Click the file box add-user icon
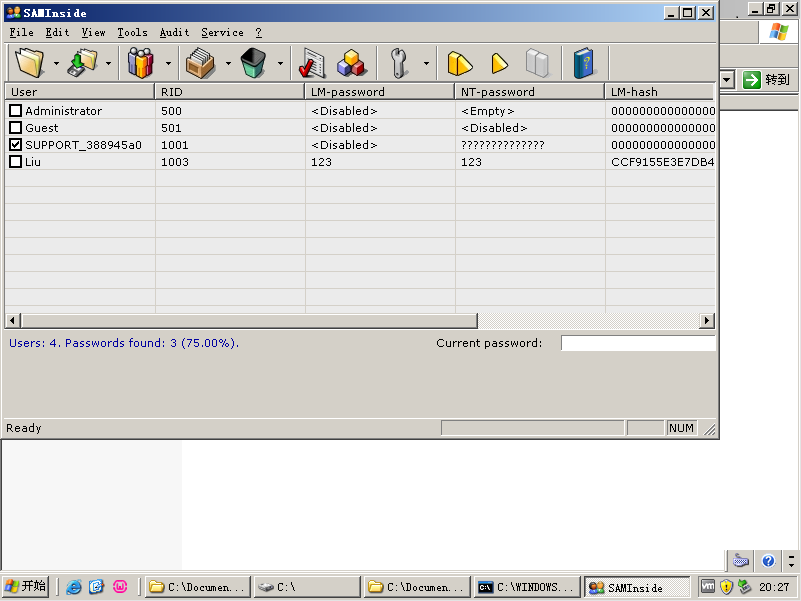 [x=200, y=63]
